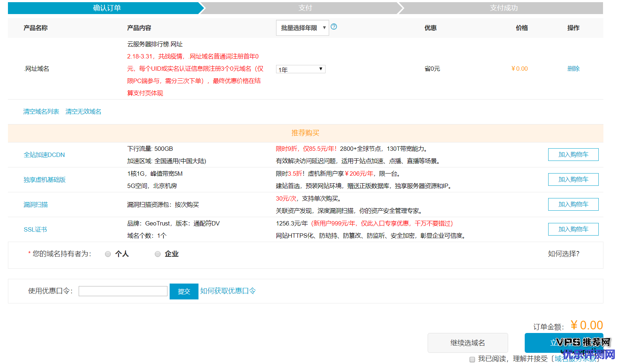Add 全站加速DCDN to cart
Viewport: 620px width, 364px height.
(573, 154)
